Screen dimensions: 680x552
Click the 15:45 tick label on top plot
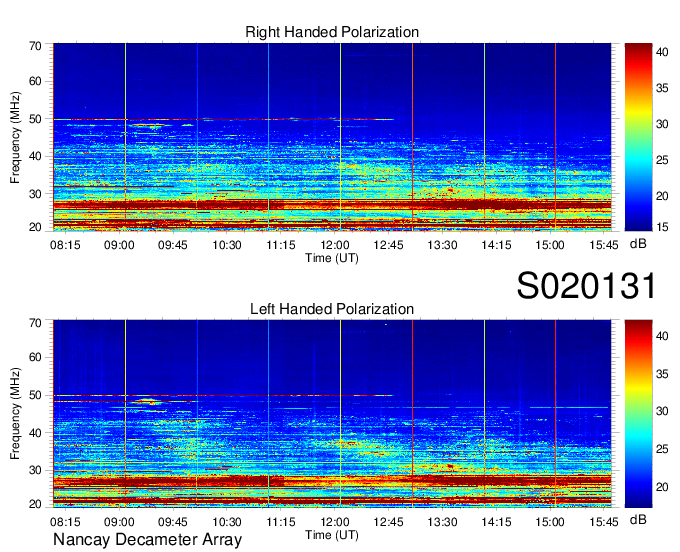point(604,245)
